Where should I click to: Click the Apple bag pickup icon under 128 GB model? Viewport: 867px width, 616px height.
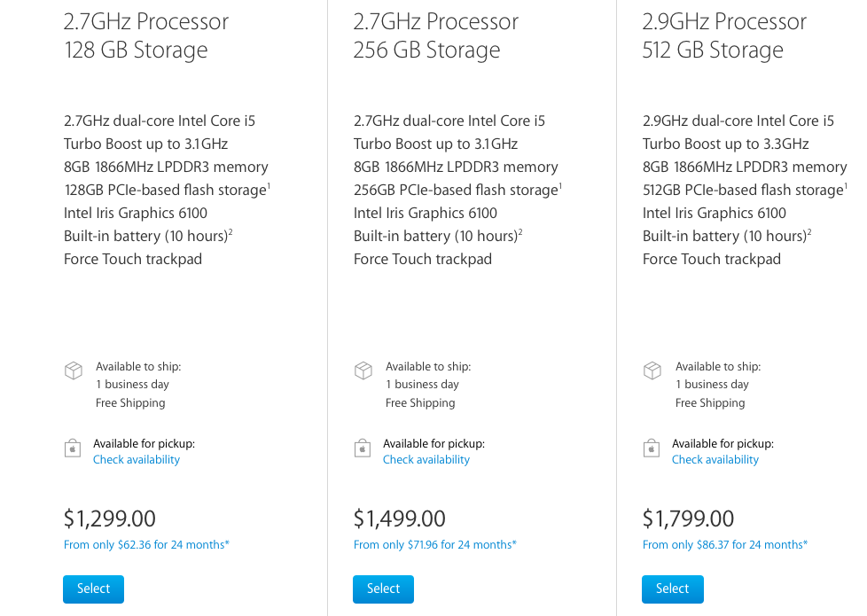tap(73, 448)
